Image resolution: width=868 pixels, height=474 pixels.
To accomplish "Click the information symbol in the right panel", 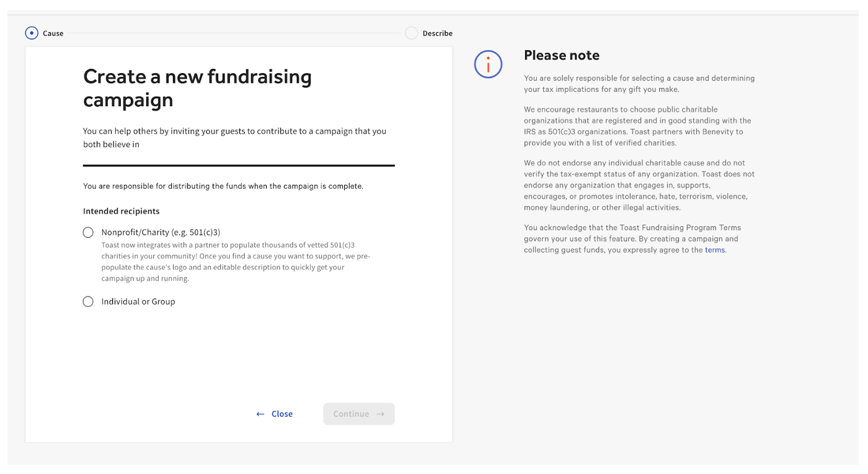I will (x=488, y=64).
